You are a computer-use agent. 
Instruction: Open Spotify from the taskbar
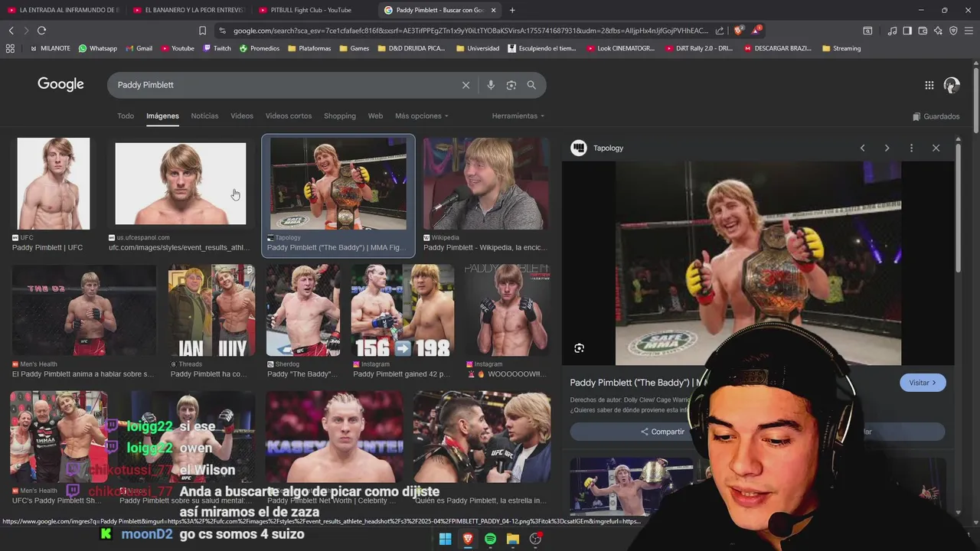pos(490,539)
